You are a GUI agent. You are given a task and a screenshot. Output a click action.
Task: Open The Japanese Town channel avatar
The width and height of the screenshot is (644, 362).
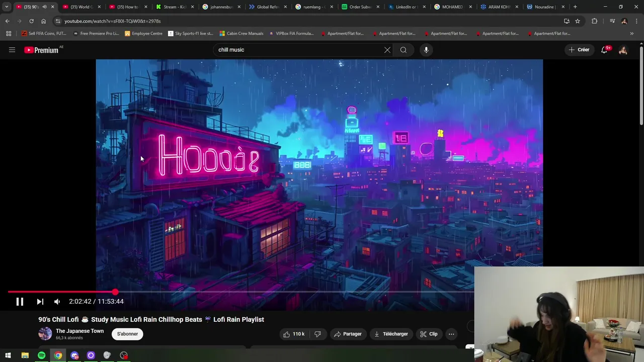[x=45, y=334]
